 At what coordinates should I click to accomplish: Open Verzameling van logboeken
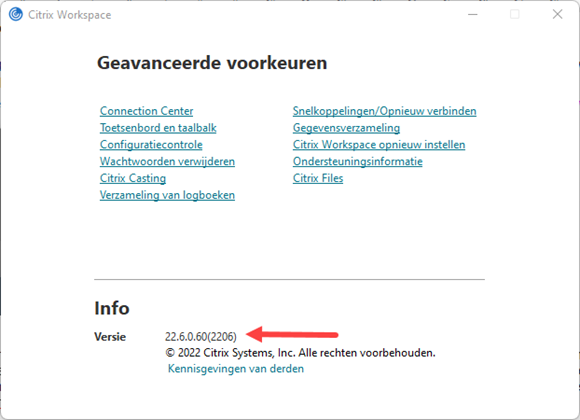click(167, 195)
